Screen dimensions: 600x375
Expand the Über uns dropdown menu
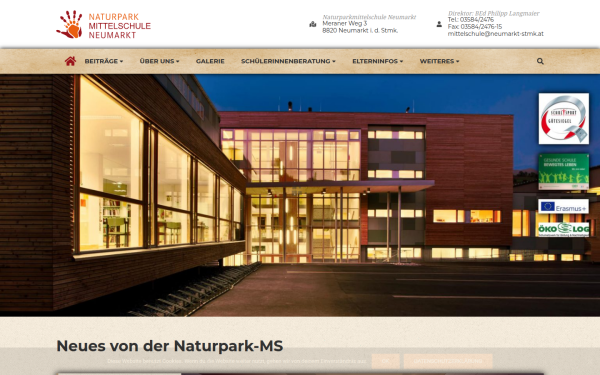[x=159, y=61]
